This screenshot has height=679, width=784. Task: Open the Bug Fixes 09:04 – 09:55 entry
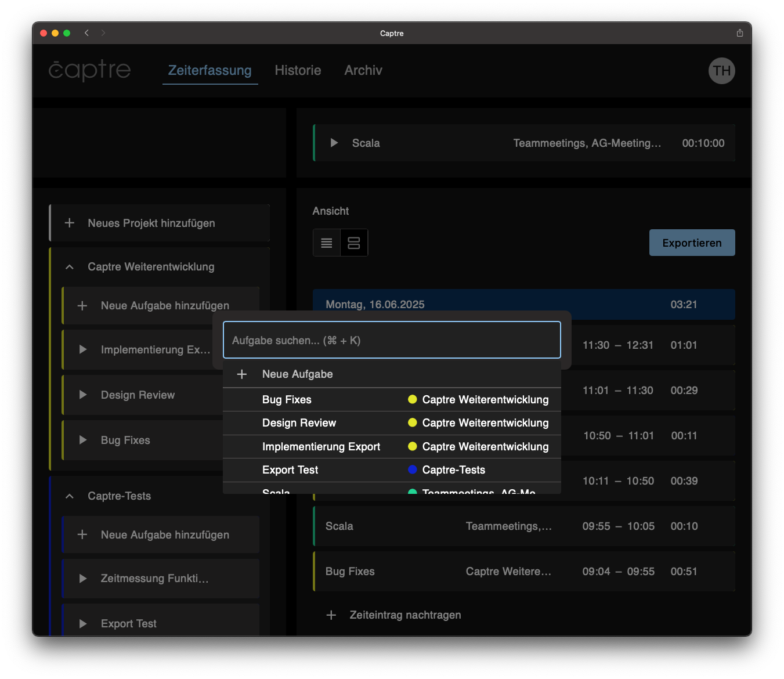coord(524,572)
